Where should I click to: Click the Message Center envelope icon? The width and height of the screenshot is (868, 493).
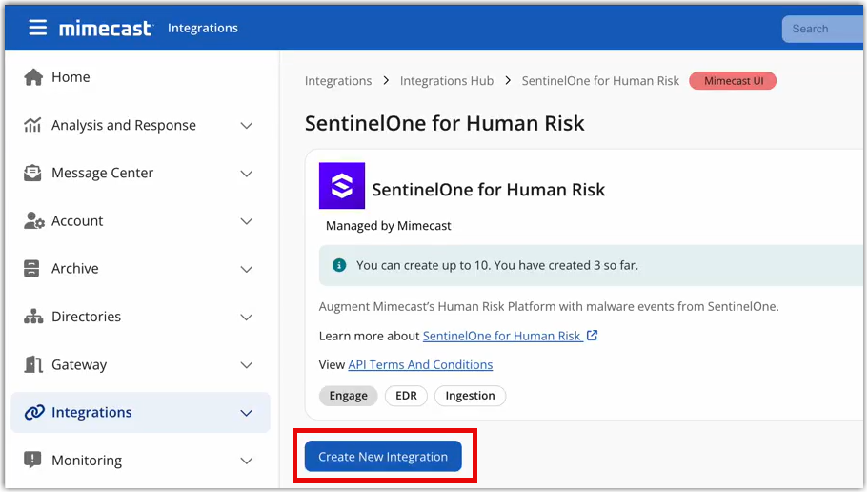point(32,173)
